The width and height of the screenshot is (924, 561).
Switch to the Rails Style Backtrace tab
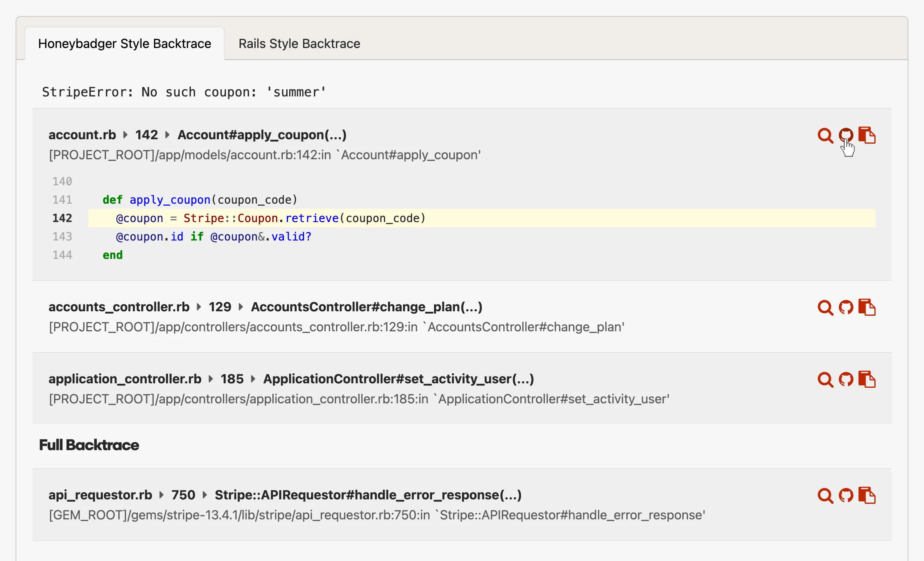click(299, 43)
